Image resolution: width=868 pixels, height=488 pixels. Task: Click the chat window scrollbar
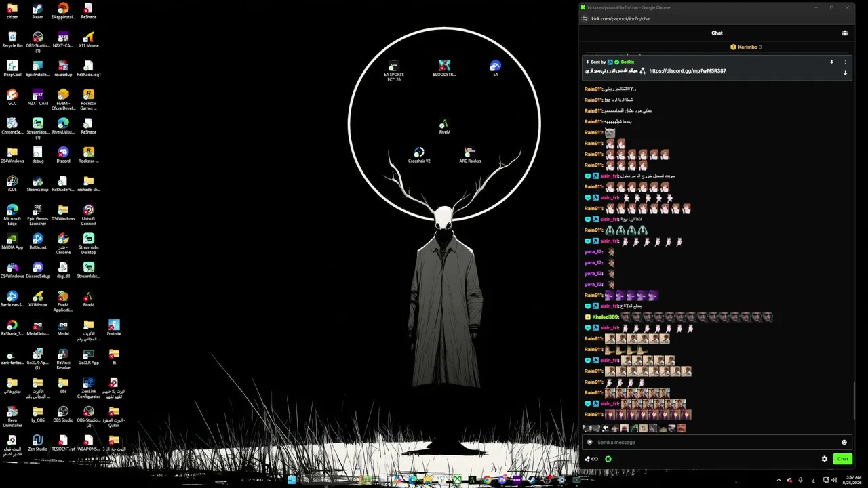point(854,400)
